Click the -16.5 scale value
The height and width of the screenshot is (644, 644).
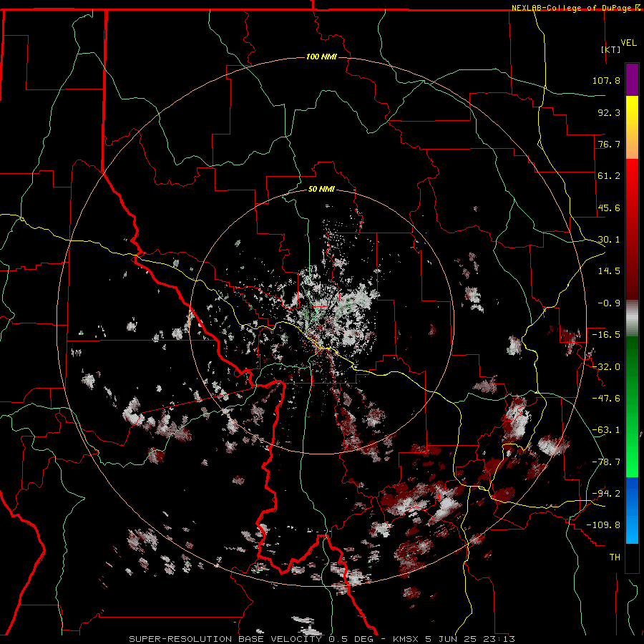coord(606,335)
